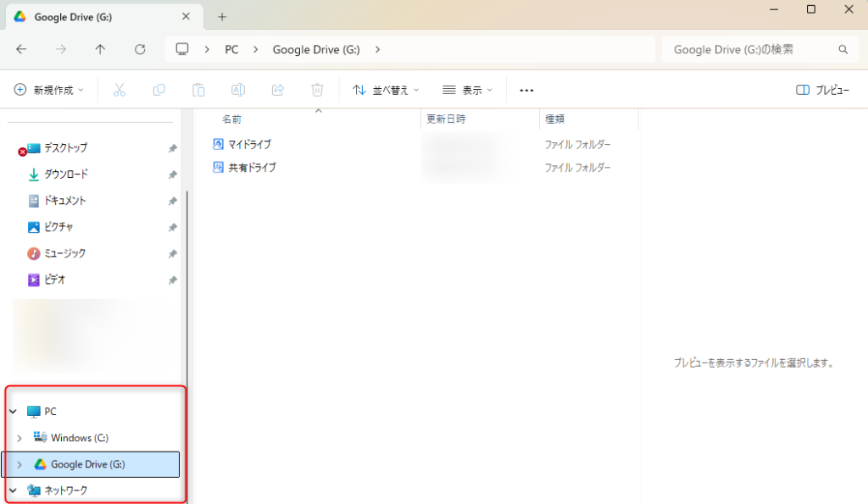Toggle the プレビュー pane
868x504 pixels.
pos(822,90)
